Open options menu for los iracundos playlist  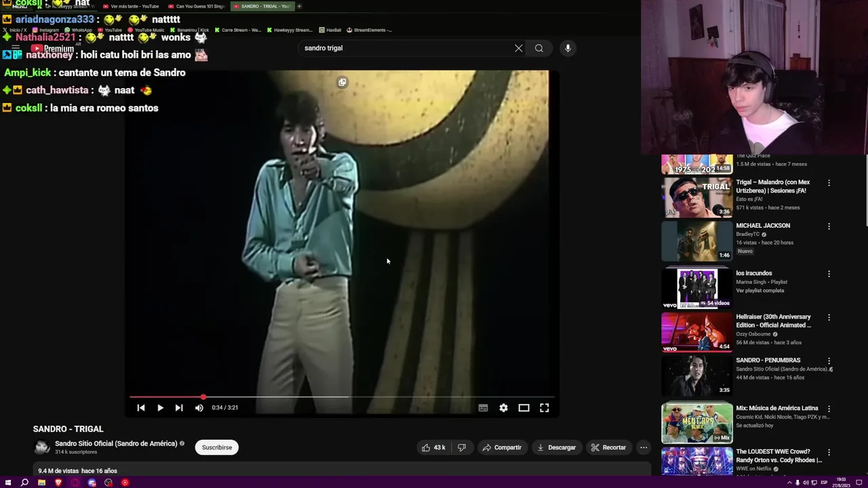(x=829, y=274)
